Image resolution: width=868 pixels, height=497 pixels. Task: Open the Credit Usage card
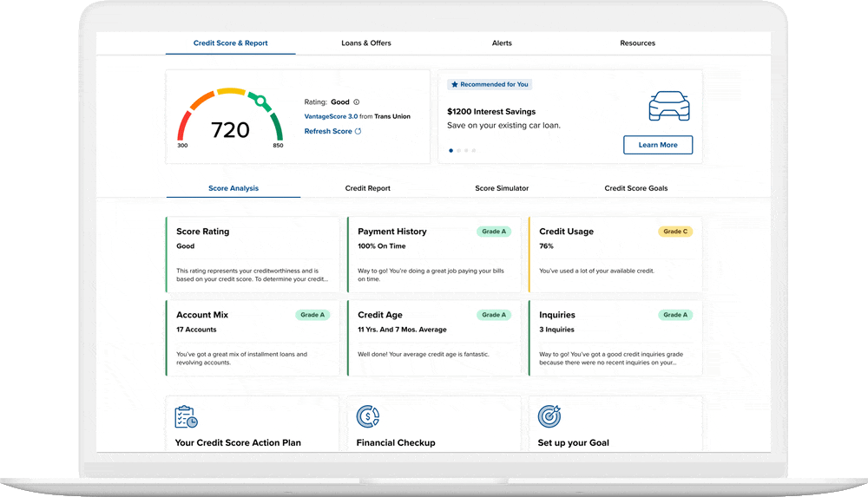click(x=615, y=255)
